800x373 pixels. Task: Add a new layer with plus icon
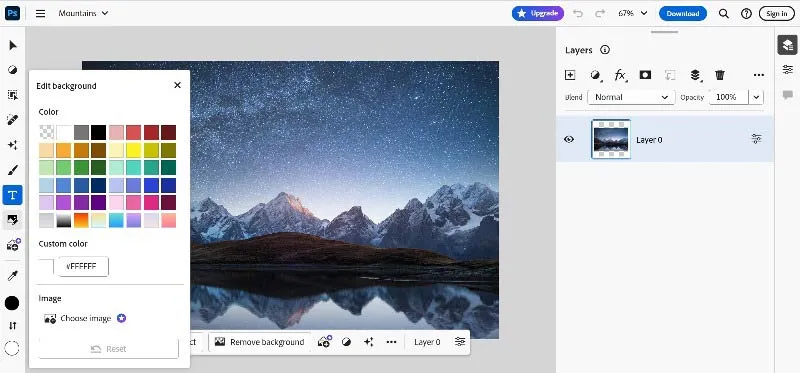(x=570, y=75)
